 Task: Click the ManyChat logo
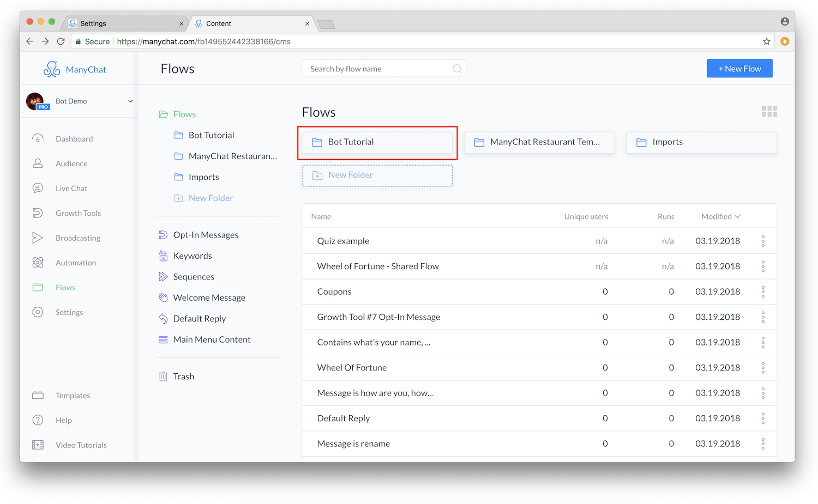click(x=75, y=69)
